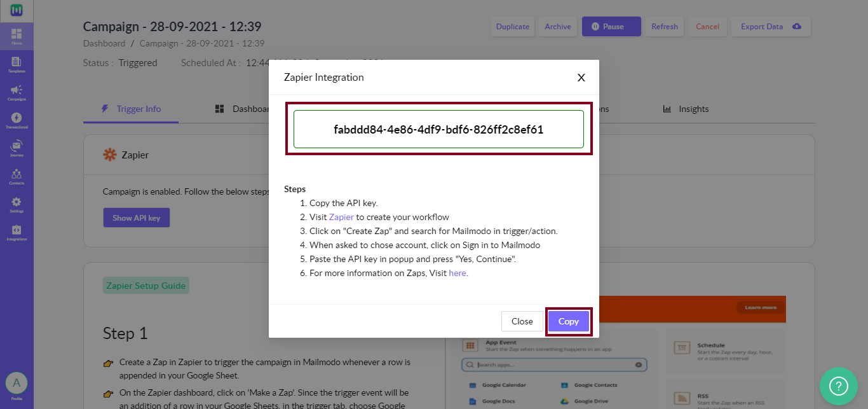
Task: Click the 'Copy the API key.' step text
Action: [x=344, y=203]
